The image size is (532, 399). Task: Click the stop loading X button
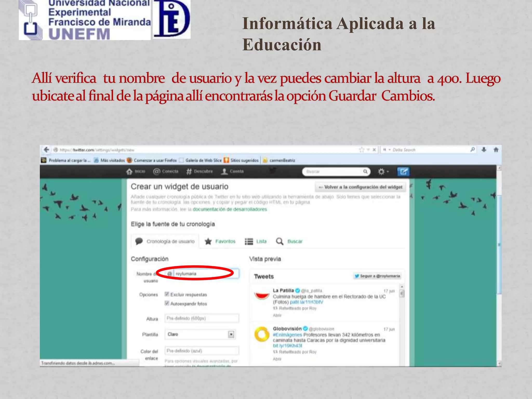[x=374, y=150]
